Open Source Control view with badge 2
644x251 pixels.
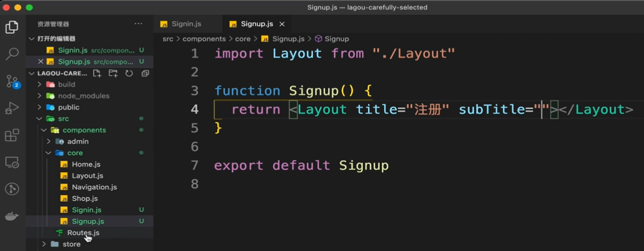click(12, 81)
